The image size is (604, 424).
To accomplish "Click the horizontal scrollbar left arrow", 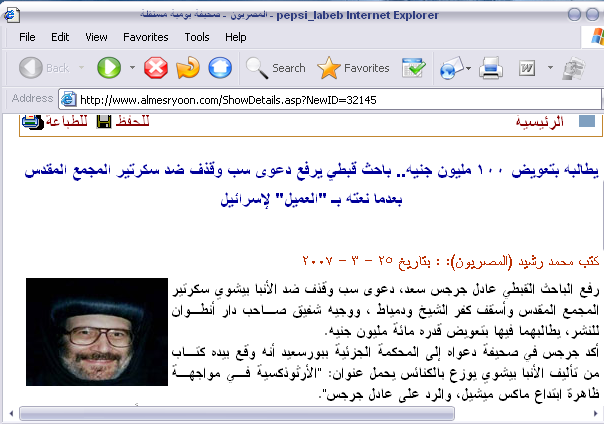I will (11, 414).
